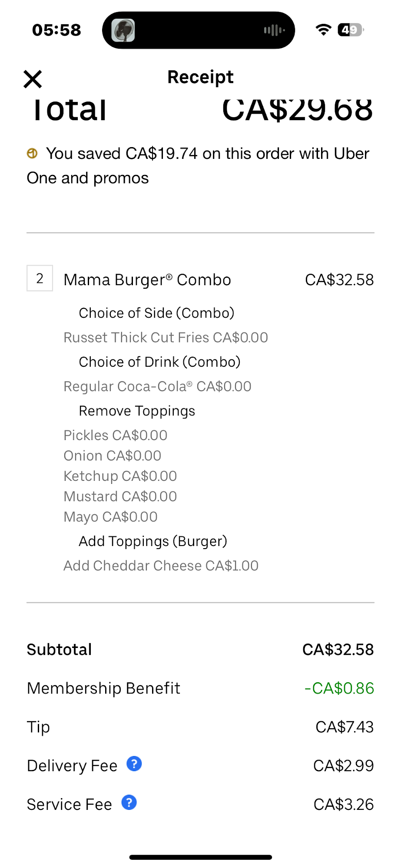Tap the clock showing 05:58

56,30
